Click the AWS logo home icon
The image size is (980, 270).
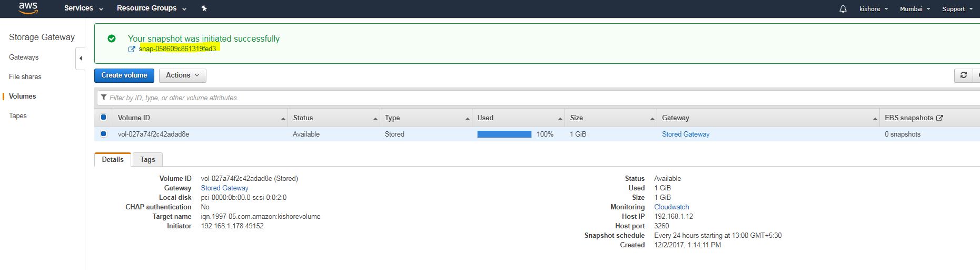(28, 8)
